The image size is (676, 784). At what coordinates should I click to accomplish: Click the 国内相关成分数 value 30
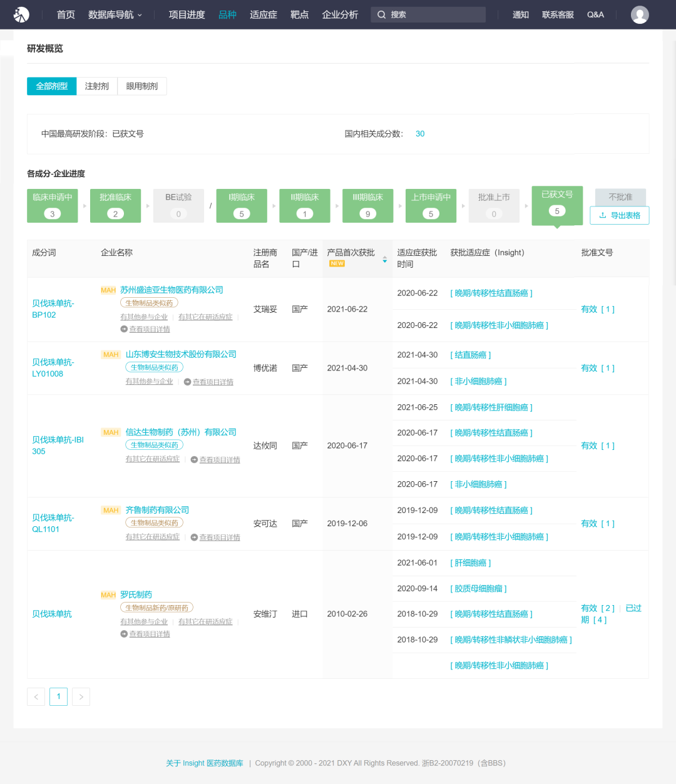point(420,134)
